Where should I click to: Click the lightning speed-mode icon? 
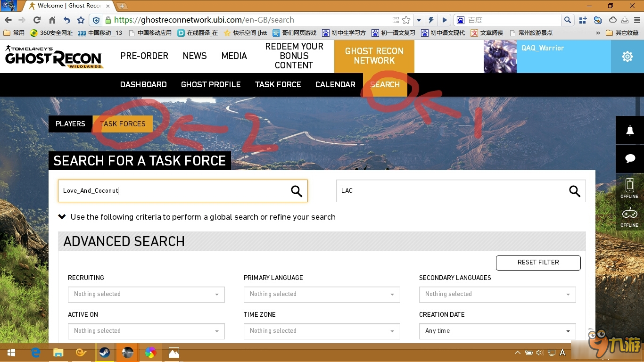tap(430, 20)
